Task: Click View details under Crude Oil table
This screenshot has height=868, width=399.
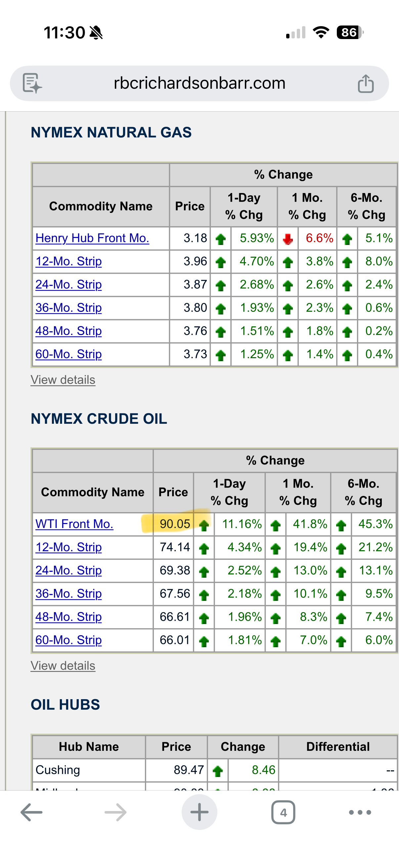Action: pos(63,666)
